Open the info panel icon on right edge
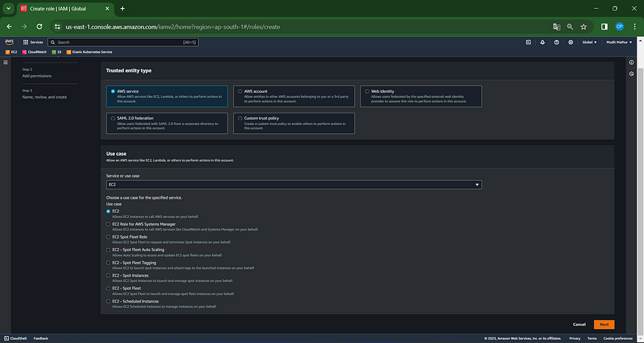The height and width of the screenshot is (343, 644). tap(631, 63)
